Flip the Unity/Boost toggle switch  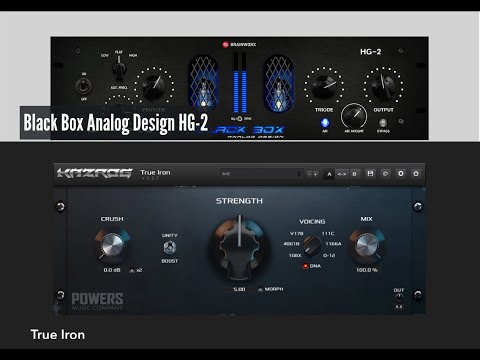click(170, 248)
